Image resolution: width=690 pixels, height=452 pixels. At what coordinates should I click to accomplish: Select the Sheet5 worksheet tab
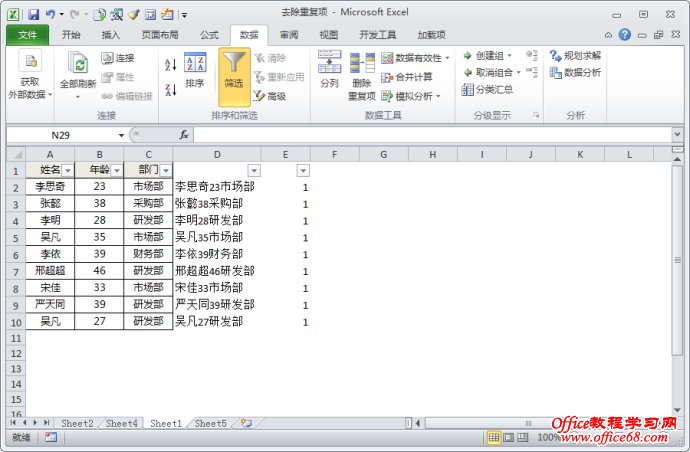[x=210, y=423]
